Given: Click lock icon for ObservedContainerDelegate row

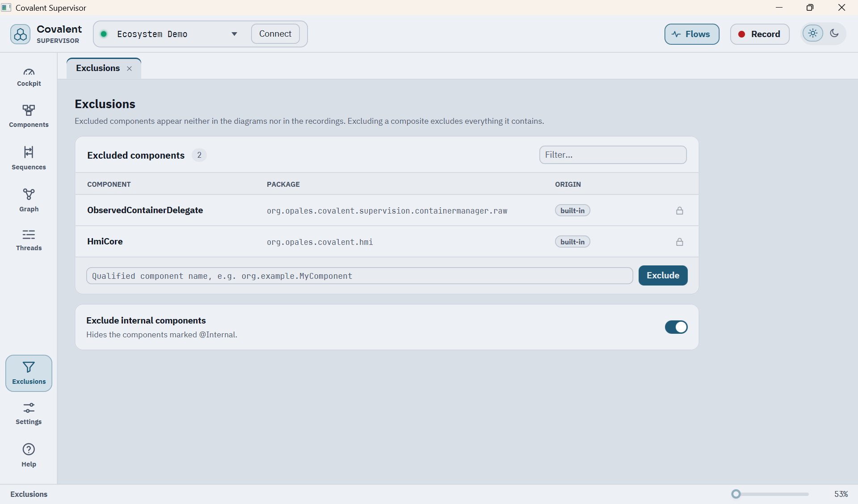Looking at the screenshot, I should point(680,210).
